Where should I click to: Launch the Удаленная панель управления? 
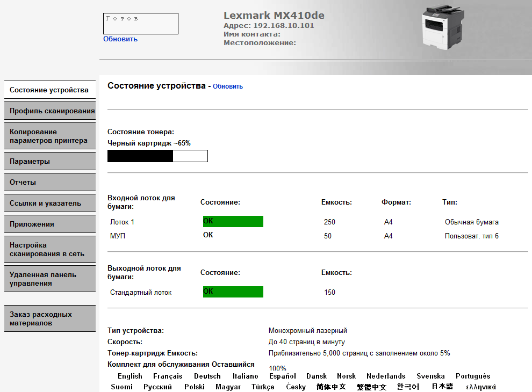click(49, 278)
